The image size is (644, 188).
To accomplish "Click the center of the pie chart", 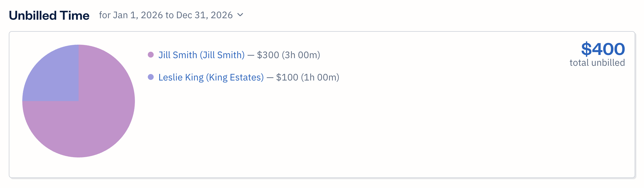I will click(x=79, y=100).
